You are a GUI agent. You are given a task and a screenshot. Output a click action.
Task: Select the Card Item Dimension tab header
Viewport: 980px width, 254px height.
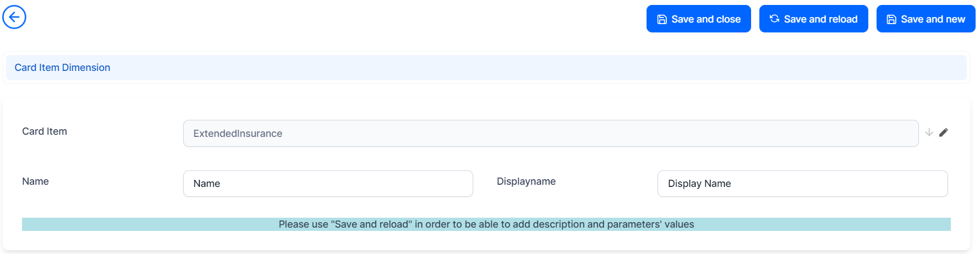pos(62,68)
